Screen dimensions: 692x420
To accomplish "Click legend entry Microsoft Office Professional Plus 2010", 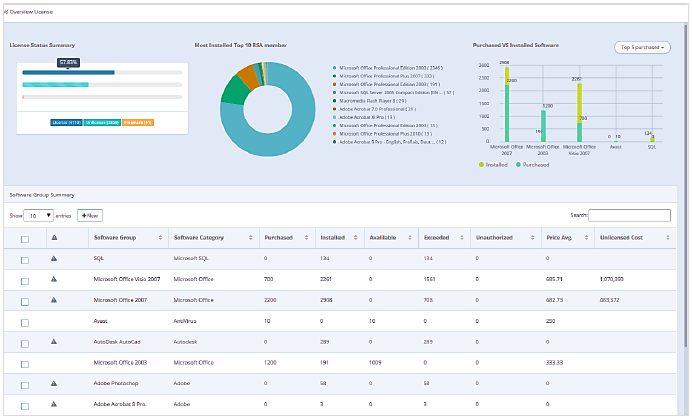I will click(x=382, y=134).
